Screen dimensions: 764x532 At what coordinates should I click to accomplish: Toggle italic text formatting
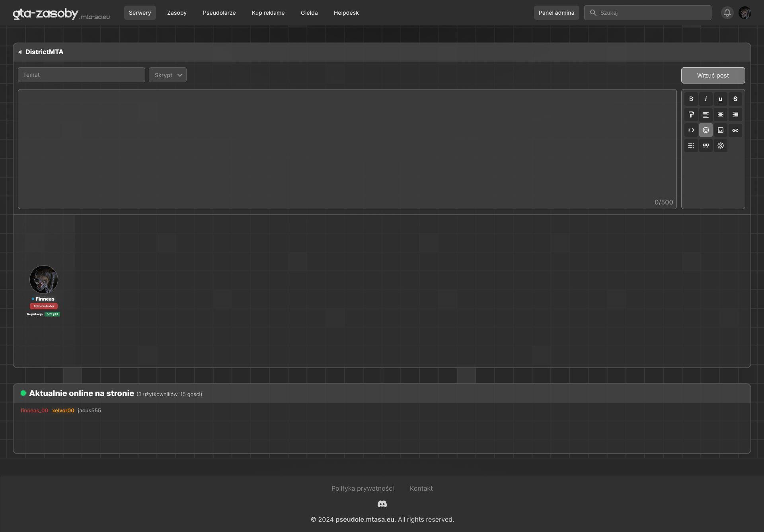click(706, 99)
